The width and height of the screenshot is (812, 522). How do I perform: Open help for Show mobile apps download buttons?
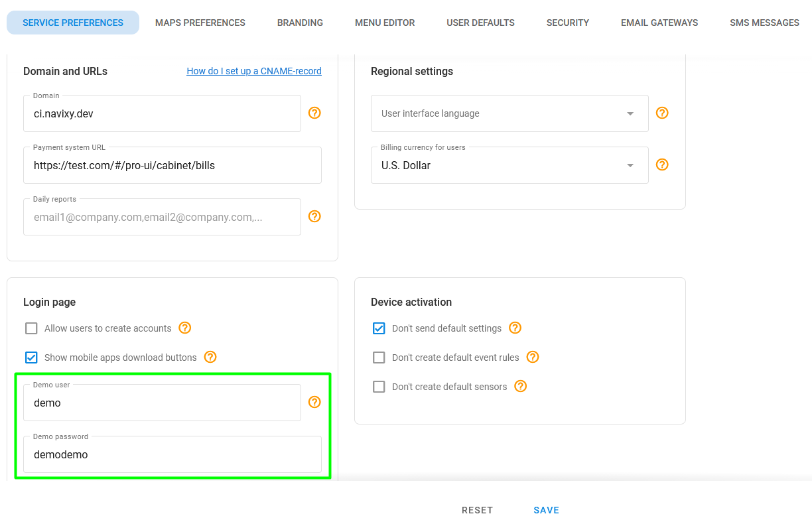point(210,357)
